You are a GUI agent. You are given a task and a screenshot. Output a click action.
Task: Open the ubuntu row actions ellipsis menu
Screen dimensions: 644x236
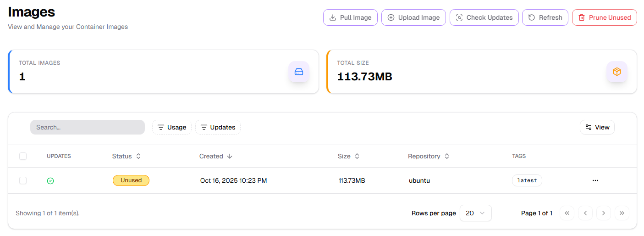pyautogui.click(x=595, y=180)
